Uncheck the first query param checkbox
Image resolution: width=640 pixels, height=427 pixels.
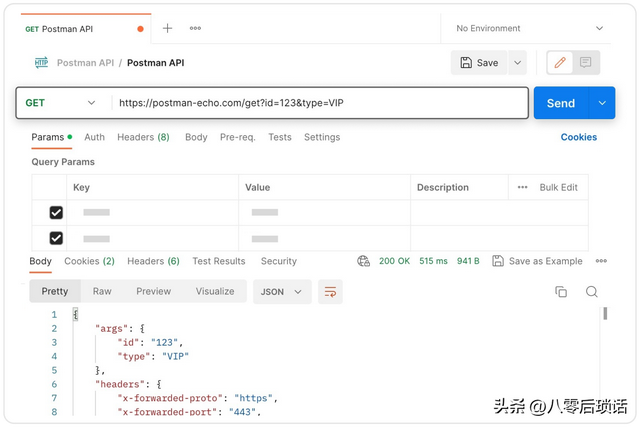pos(56,212)
